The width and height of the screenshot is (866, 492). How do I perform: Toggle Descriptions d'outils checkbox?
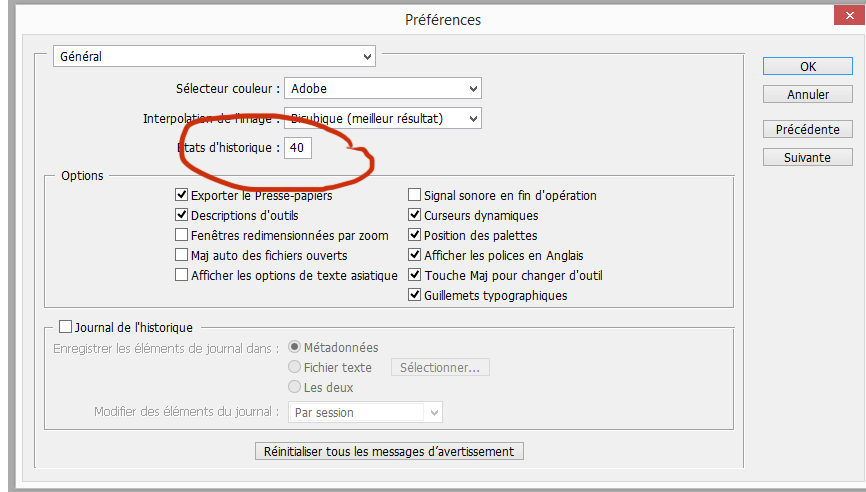click(x=182, y=215)
